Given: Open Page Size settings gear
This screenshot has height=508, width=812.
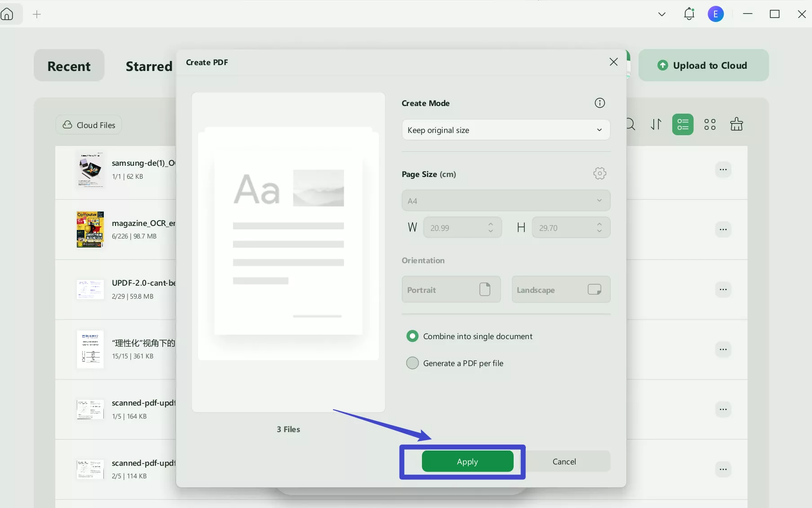Looking at the screenshot, I should 600,173.
